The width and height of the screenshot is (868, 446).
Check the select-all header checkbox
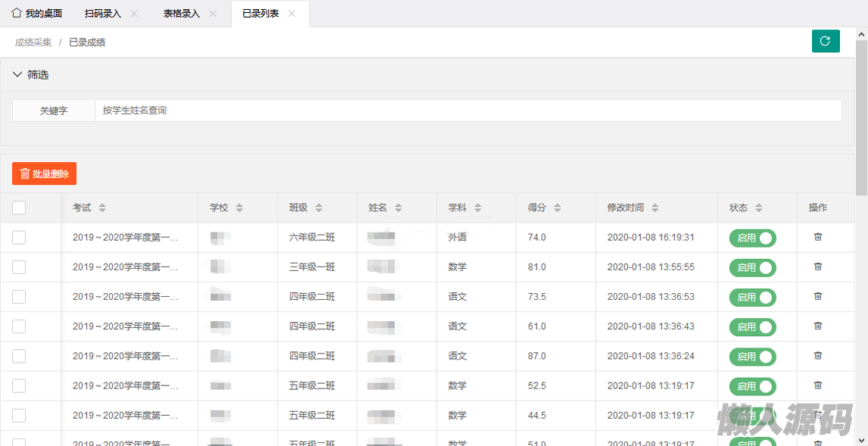point(19,207)
